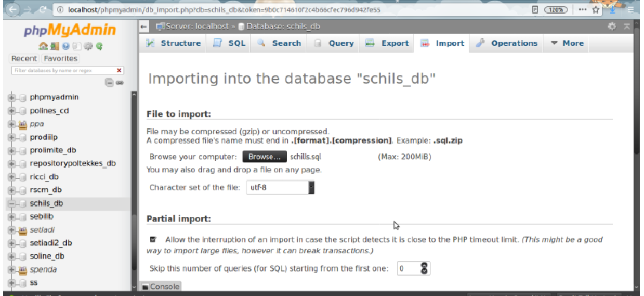Screen dimensions: 644x296
Task: Toggle the allow interruption of import checkbox
Action: [x=153, y=240]
